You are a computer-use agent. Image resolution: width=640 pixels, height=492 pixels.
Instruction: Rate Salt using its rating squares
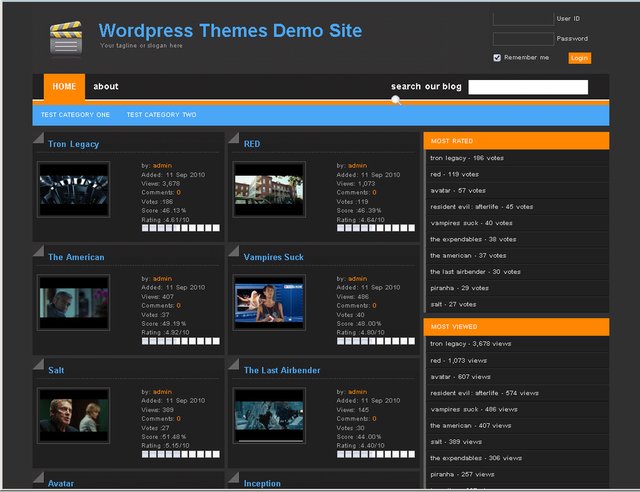[x=180, y=454]
